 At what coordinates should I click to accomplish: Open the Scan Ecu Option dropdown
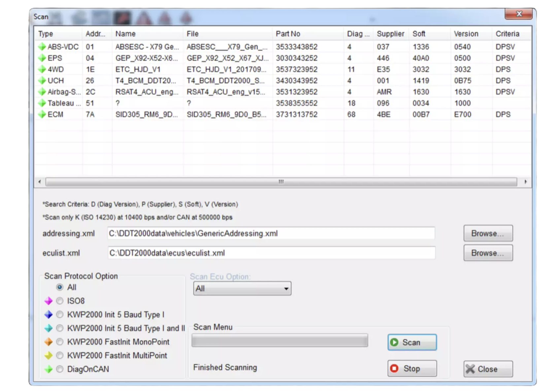[242, 288]
